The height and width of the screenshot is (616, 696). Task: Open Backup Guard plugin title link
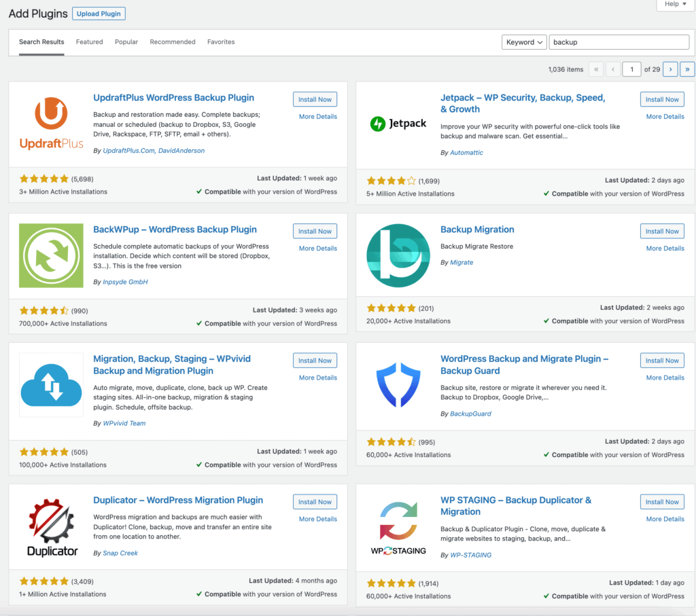coord(524,365)
